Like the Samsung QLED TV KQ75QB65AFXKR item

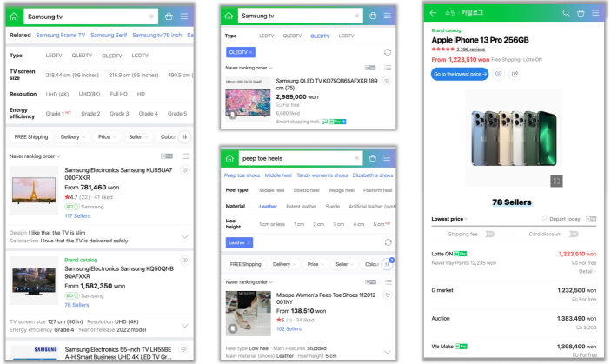[x=387, y=81]
